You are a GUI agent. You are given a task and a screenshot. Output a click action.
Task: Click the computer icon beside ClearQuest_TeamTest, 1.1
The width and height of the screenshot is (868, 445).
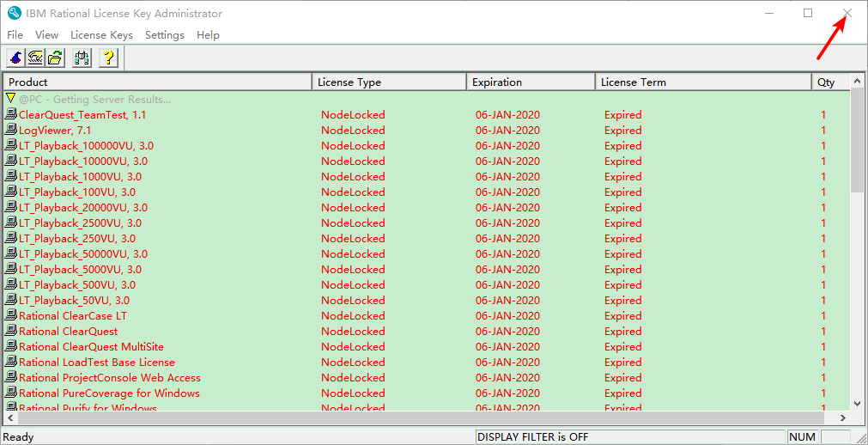click(x=11, y=115)
